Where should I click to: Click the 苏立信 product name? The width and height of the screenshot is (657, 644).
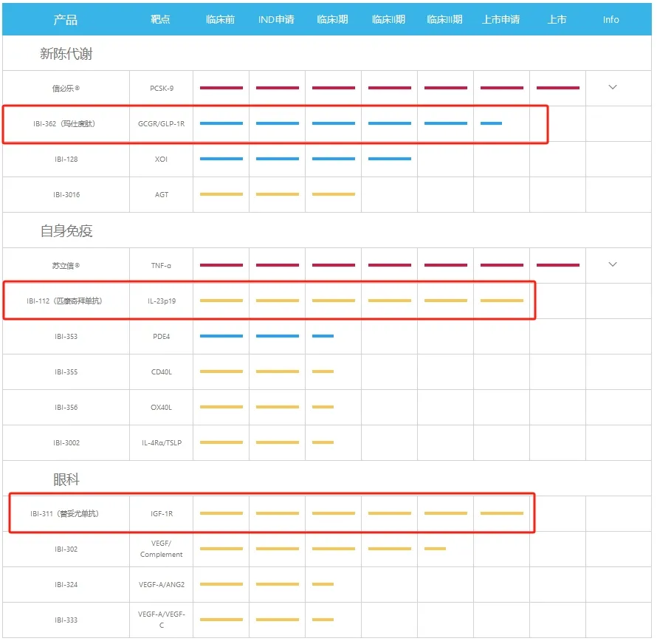[65, 266]
